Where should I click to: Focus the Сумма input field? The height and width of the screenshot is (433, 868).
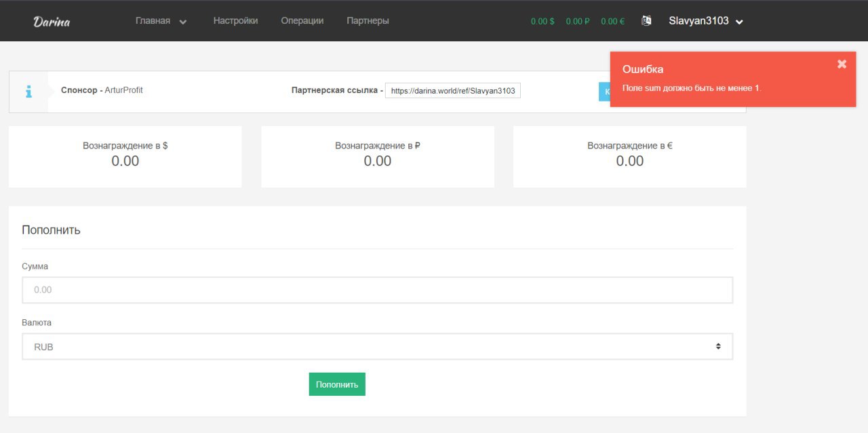click(378, 290)
